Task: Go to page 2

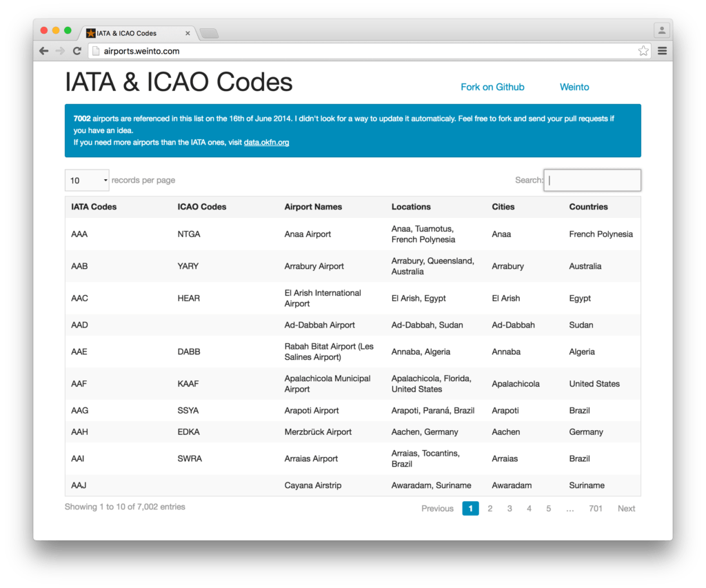Action: pyautogui.click(x=490, y=508)
